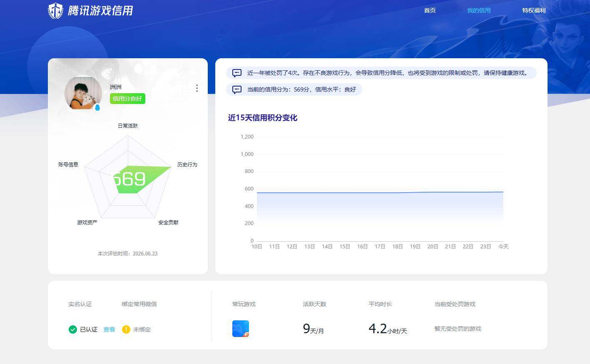Click the 9天/月 active days value
Screen dimensions: 590x364
pyautogui.click(x=313, y=329)
